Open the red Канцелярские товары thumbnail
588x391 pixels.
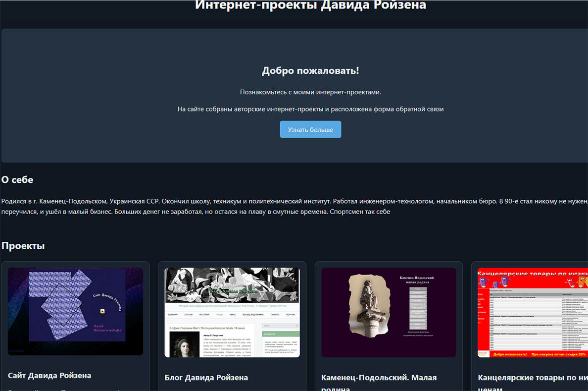tap(533, 313)
